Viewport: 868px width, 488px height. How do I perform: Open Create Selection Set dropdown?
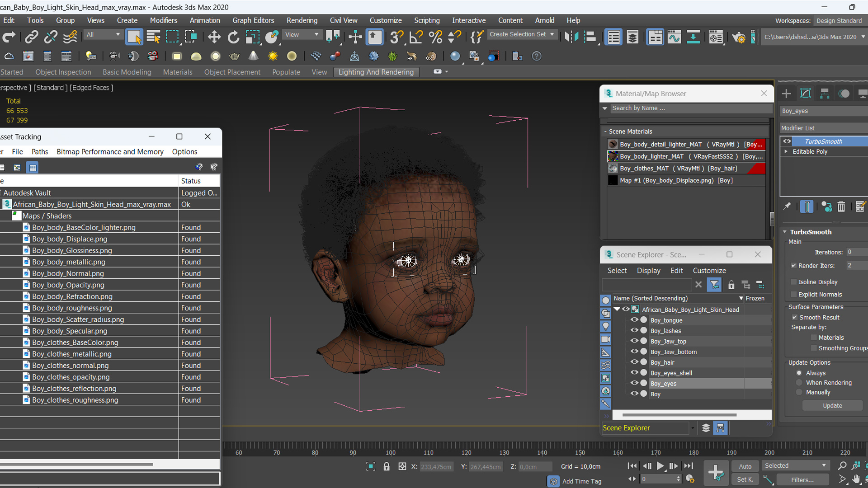coord(522,34)
